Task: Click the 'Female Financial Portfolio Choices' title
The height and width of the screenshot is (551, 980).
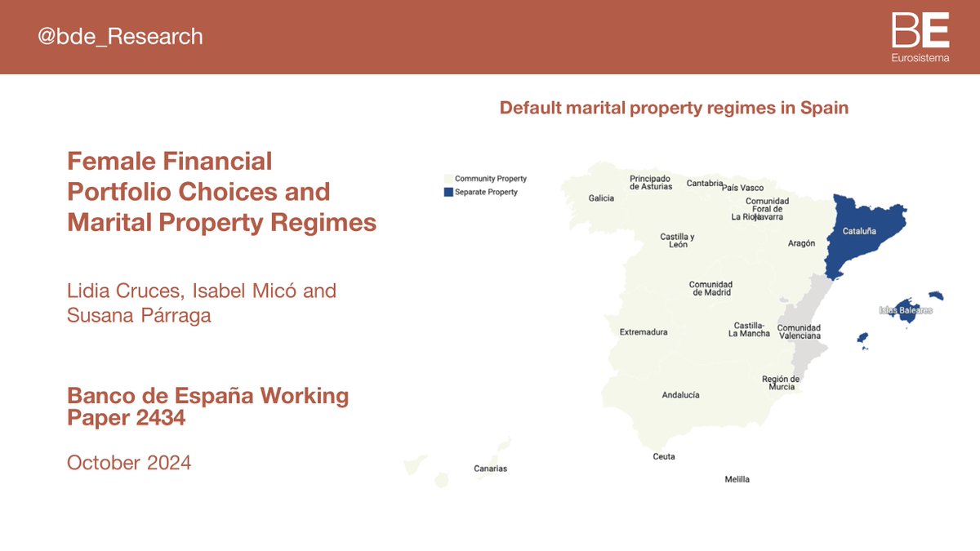Action: (222, 191)
